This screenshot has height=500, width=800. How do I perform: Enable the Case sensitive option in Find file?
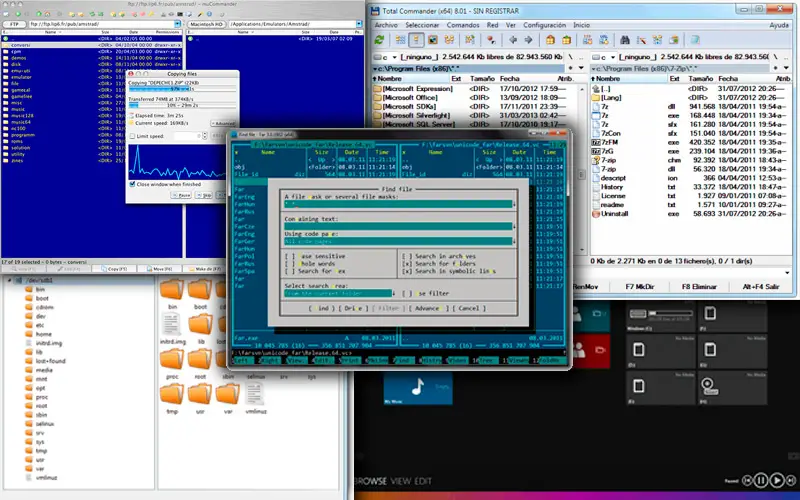[288, 256]
